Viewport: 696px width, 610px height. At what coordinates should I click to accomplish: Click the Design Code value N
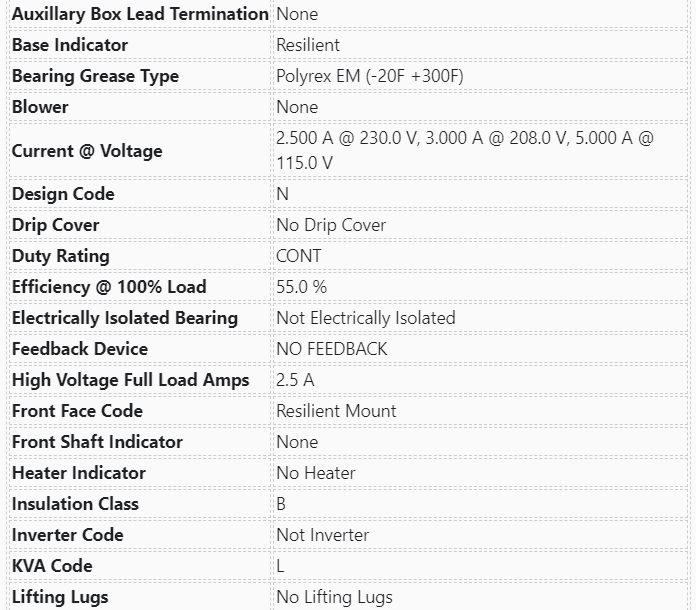[x=282, y=194]
